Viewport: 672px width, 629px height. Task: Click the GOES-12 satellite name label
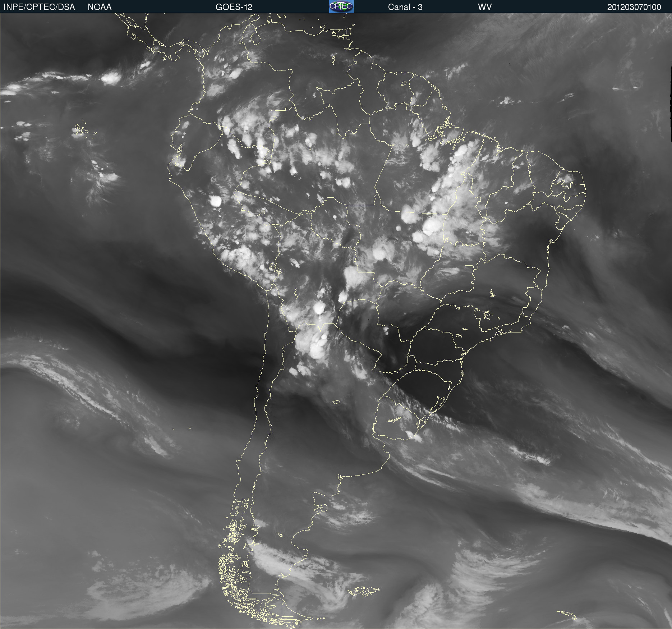click(x=234, y=7)
